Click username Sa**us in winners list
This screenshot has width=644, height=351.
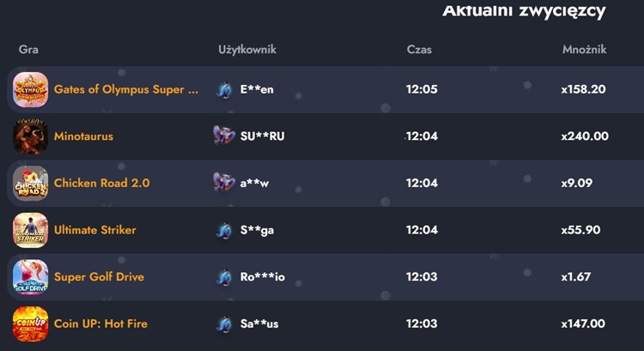click(x=259, y=324)
